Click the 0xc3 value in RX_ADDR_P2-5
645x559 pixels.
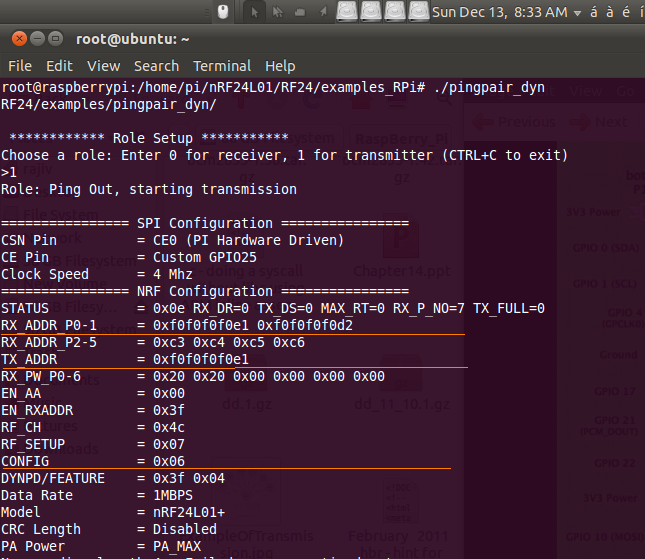(169, 343)
